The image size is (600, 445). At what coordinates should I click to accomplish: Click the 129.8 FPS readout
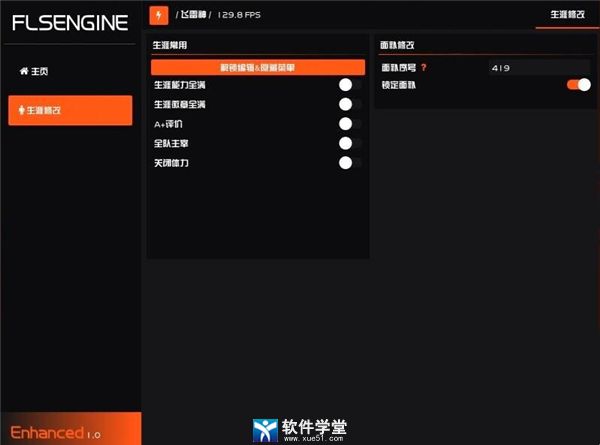tap(239, 15)
